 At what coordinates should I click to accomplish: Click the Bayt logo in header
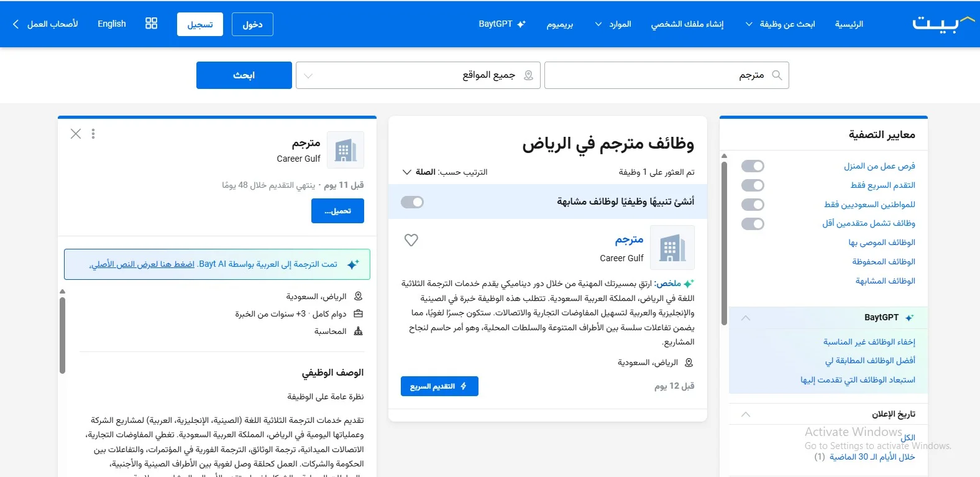(943, 24)
